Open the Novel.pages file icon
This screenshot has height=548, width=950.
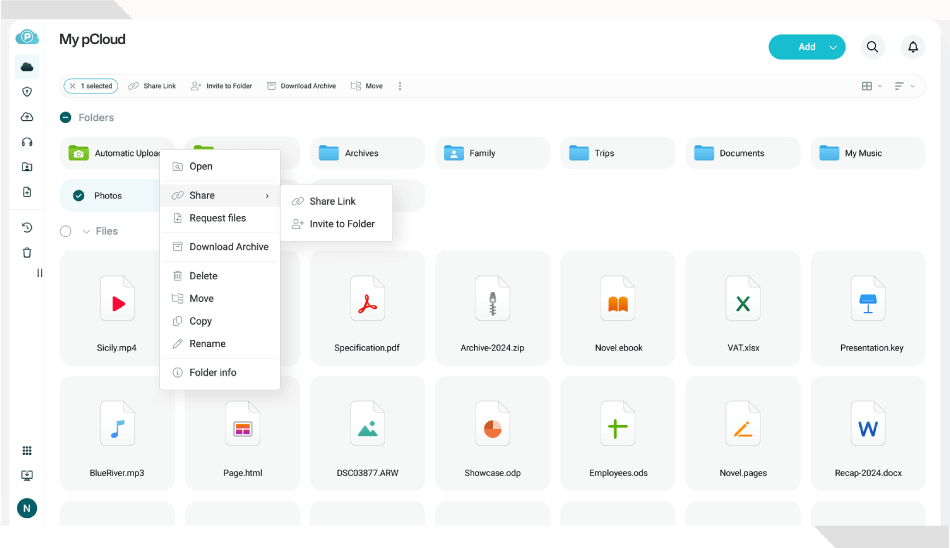click(743, 424)
